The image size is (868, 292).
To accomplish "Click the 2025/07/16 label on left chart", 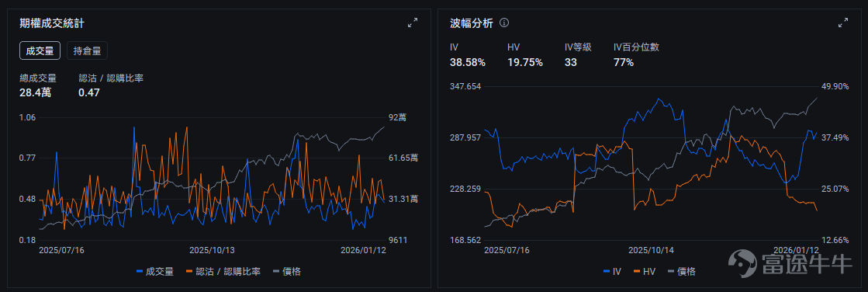I will tap(61, 250).
